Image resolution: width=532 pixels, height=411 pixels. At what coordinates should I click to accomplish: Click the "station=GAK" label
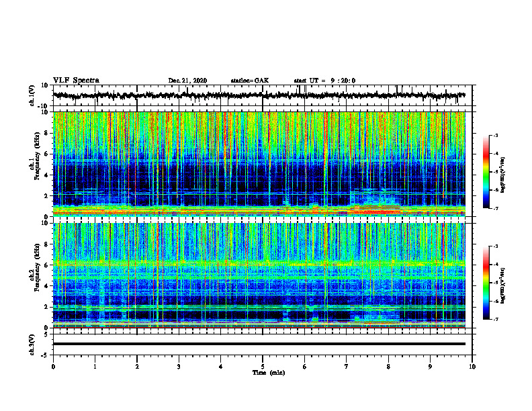click(x=250, y=81)
